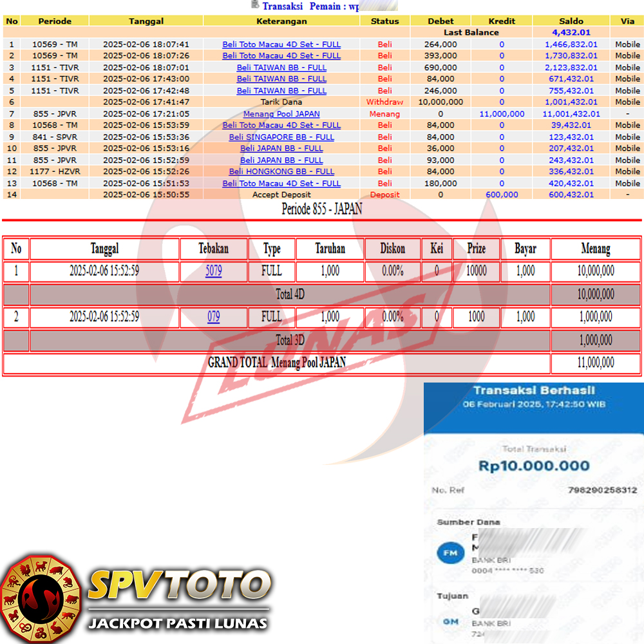The image size is (644, 644).
Task: Open Beli HONGKONG BB - FULL link
Action: [281, 172]
